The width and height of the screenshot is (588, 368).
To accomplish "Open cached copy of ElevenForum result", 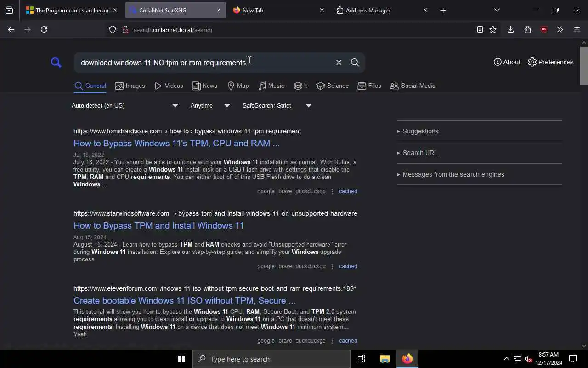I will 348,341.
